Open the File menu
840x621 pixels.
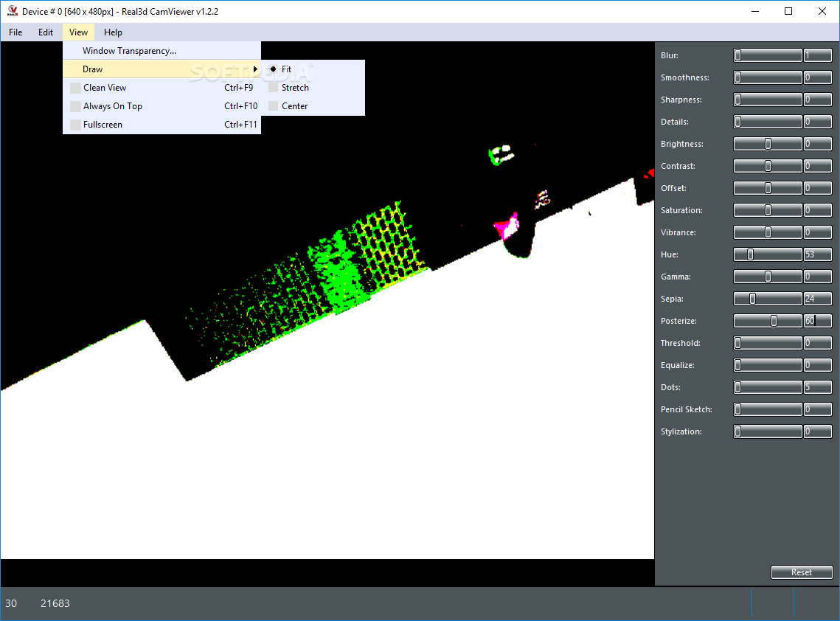click(15, 32)
